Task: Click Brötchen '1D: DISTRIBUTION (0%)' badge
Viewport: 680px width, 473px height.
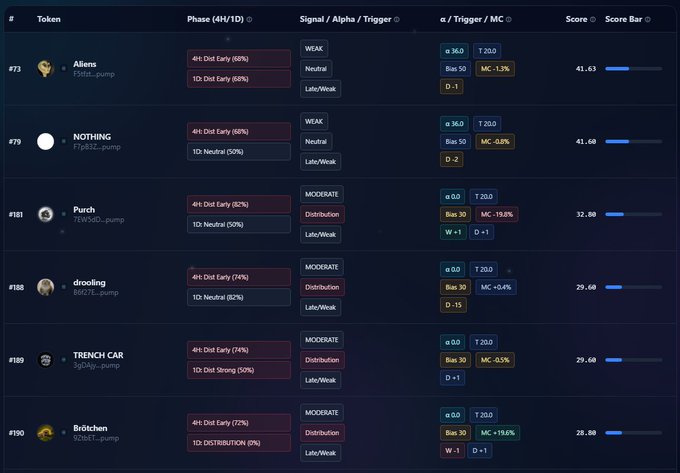Action: [x=239, y=443]
